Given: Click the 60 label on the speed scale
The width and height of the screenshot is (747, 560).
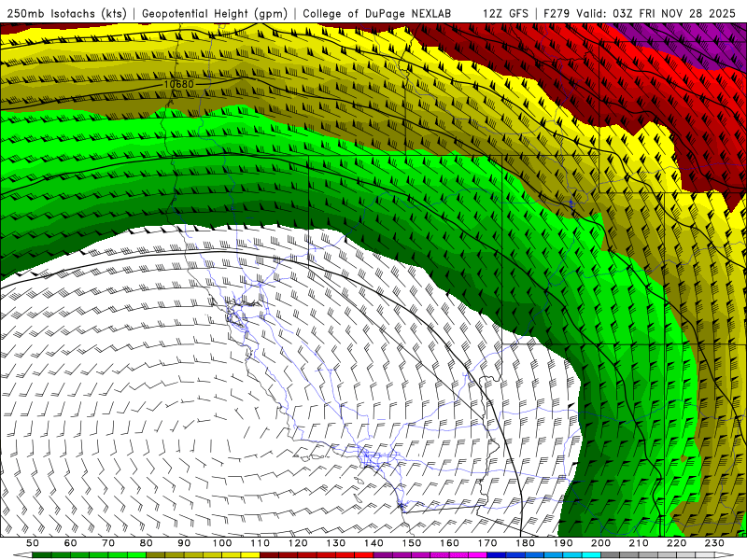Looking at the screenshot, I should (70, 543).
